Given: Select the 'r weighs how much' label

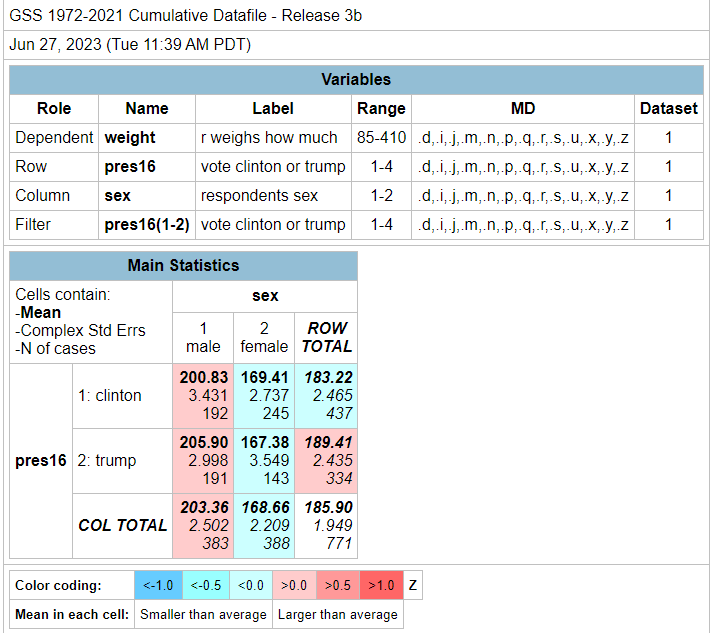Looking at the screenshot, I should (269, 138).
